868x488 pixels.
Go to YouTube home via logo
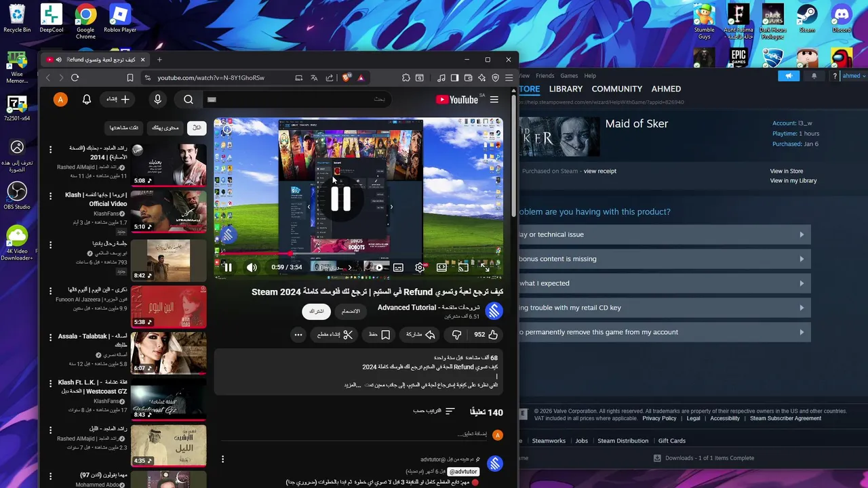tap(458, 100)
